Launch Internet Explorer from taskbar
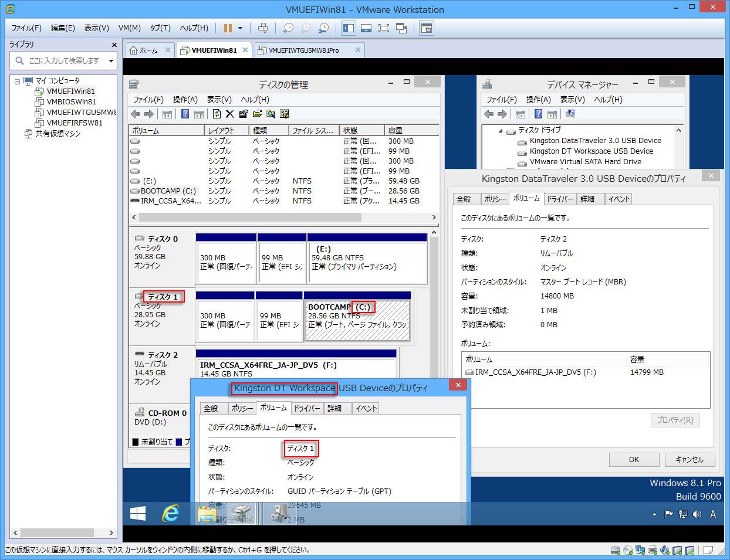This screenshot has width=730, height=560. pos(171,514)
